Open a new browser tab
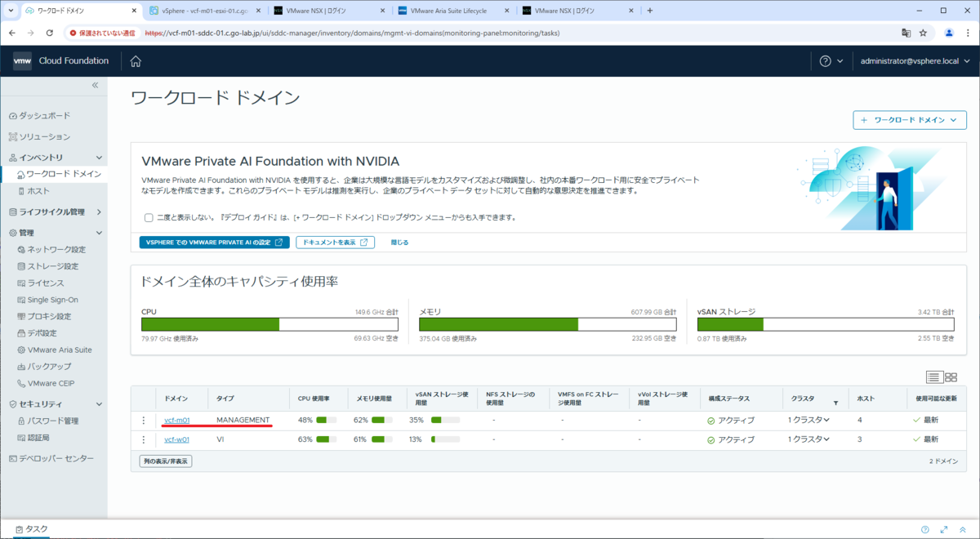The width and height of the screenshot is (980, 539). click(x=650, y=11)
